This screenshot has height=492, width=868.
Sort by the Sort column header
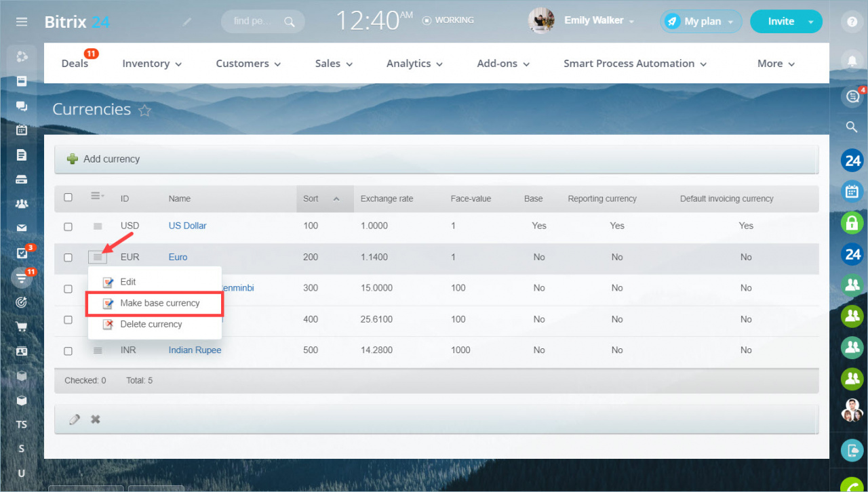(x=325, y=199)
